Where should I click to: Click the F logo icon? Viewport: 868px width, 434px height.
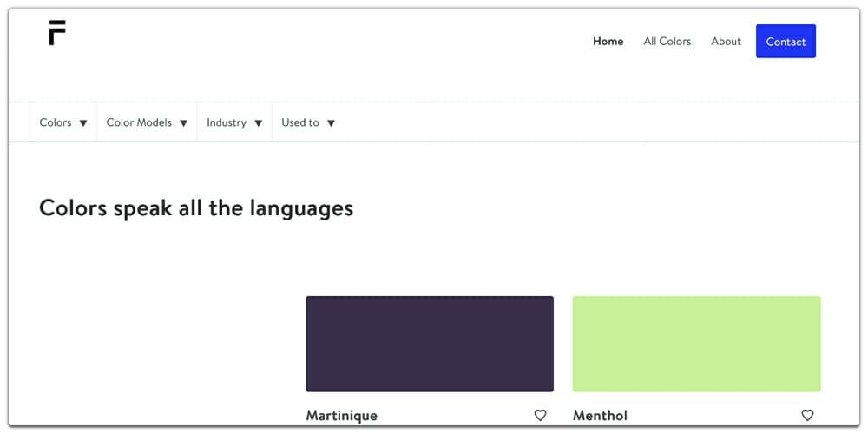click(x=57, y=33)
